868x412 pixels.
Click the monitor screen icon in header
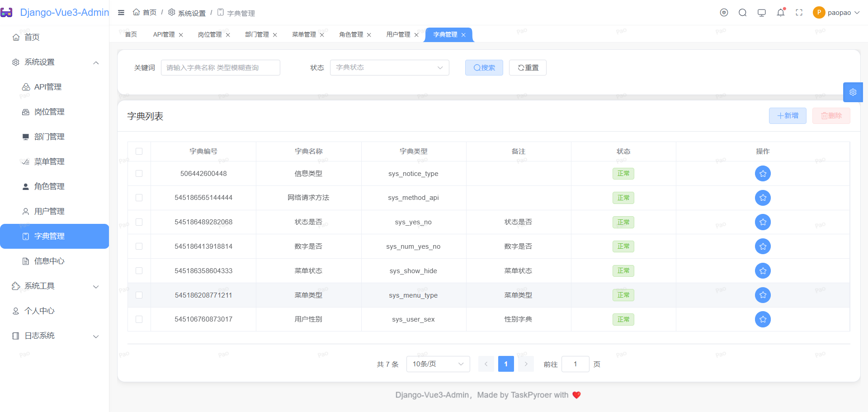point(762,13)
